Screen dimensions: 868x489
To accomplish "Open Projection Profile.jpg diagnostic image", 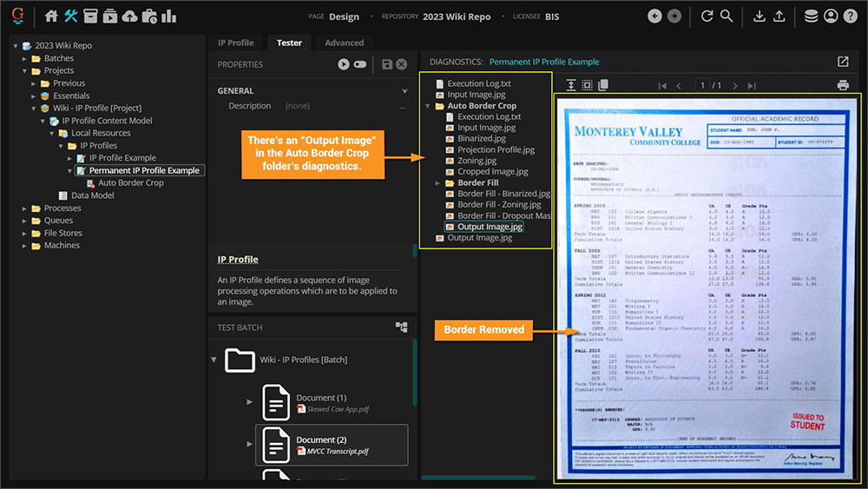I will click(496, 149).
